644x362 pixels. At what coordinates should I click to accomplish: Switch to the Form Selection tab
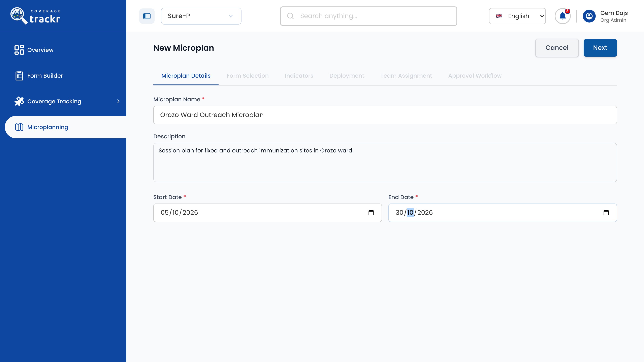coord(248,76)
